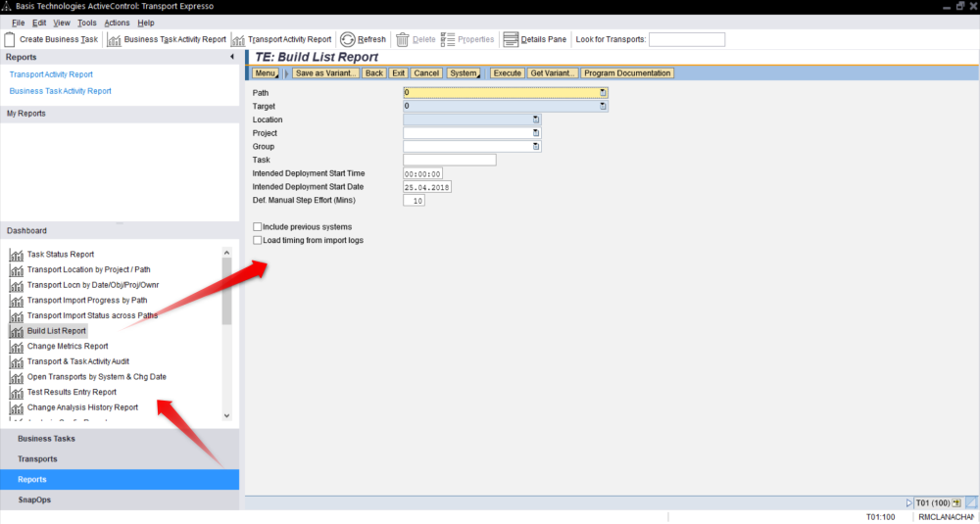
Task: Toggle the Details Pane icon
Action: [511, 39]
